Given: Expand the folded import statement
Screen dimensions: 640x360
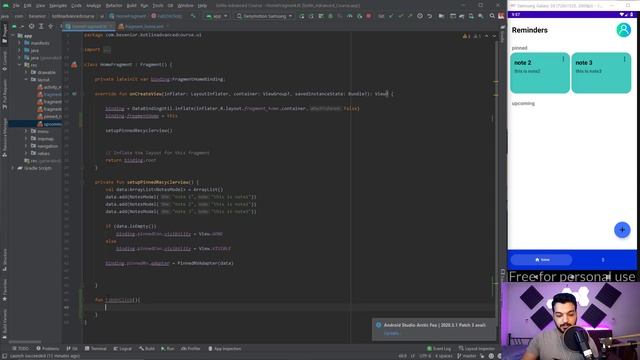Looking at the screenshot, I should coord(107,50).
